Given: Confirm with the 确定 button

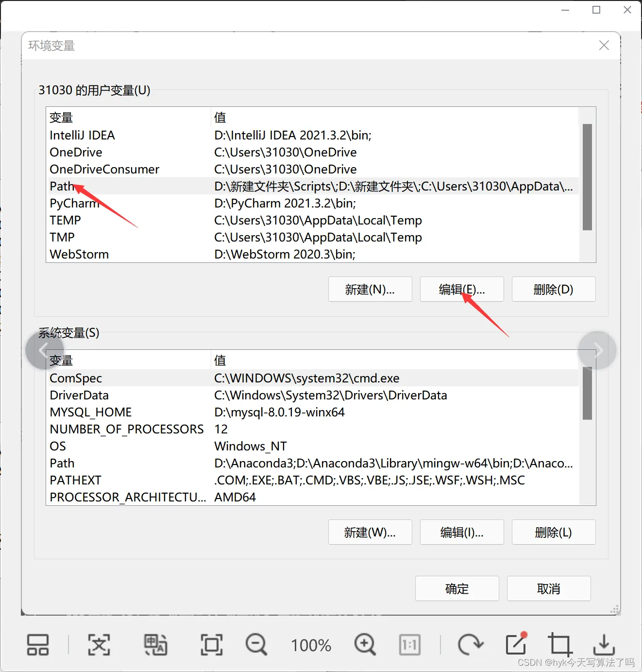Looking at the screenshot, I should 457,588.
